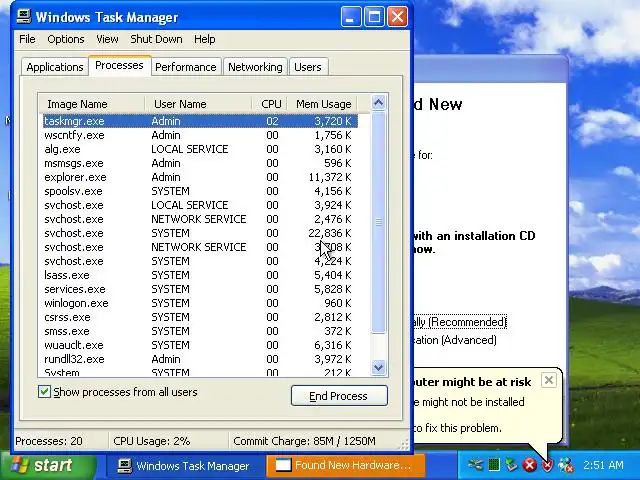
Task: Click the green CPU usage tray icon
Action: [x=494, y=464]
